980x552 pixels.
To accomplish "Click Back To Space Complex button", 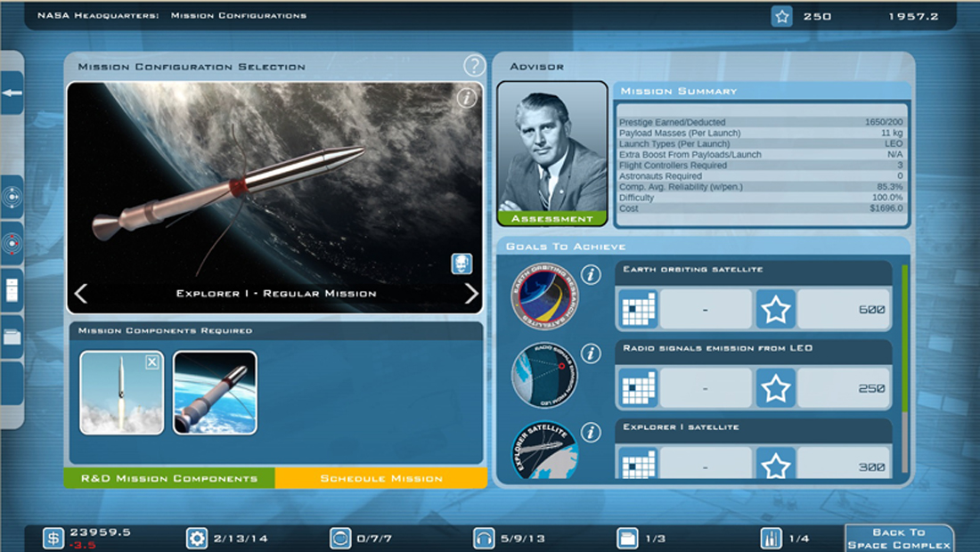I will 899,539.
